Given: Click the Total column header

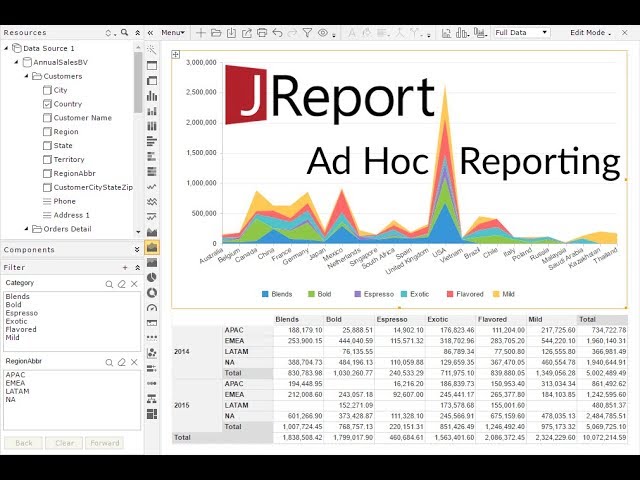Looking at the screenshot, I should (602, 320).
